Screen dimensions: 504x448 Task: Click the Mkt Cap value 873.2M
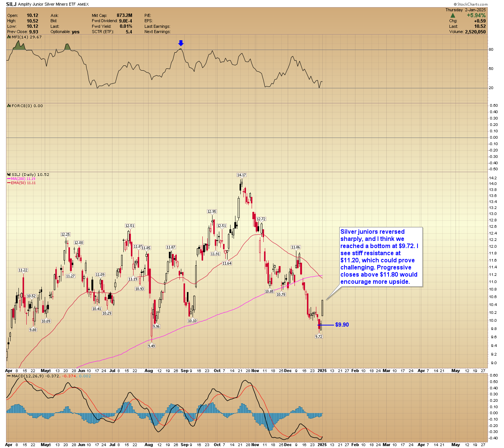pos(124,16)
